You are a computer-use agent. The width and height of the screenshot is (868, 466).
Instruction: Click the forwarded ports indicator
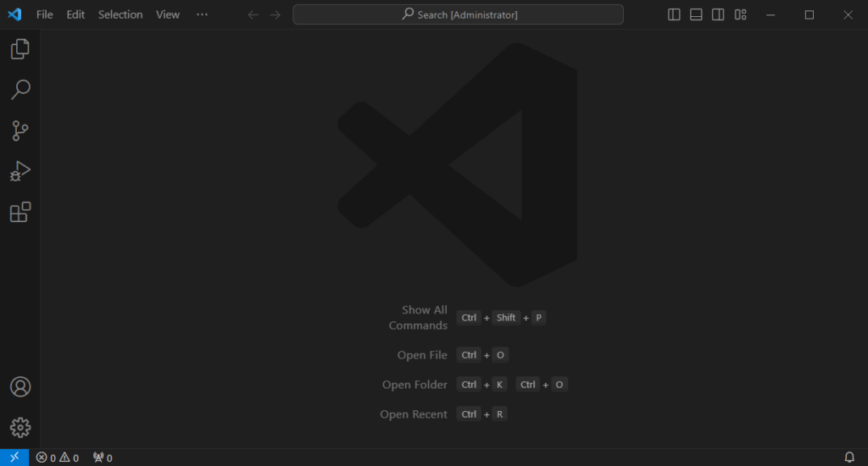coord(102,458)
